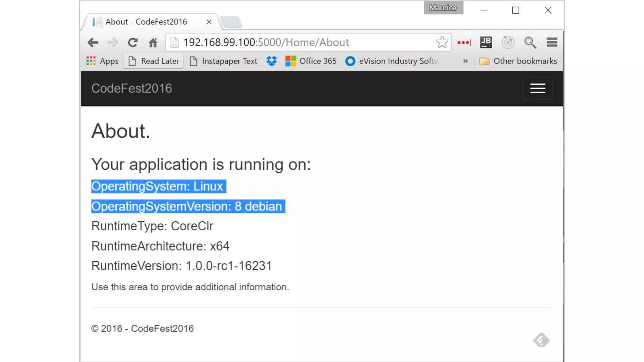
Task: Click the browser back arrow
Action: (93, 42)
